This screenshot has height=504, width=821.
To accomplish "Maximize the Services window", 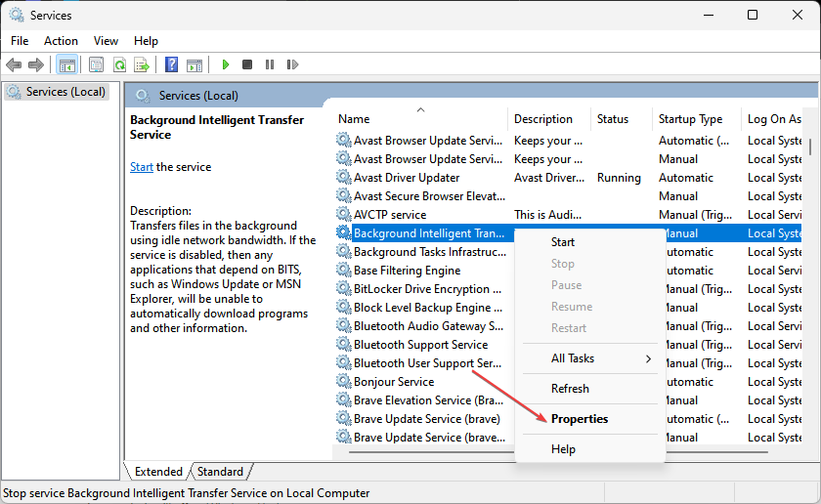I will [753, 15].
